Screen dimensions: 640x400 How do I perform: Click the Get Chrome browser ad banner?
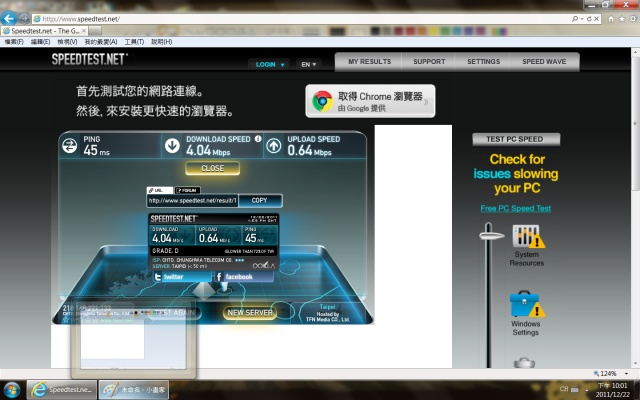(x=370, y=101)
